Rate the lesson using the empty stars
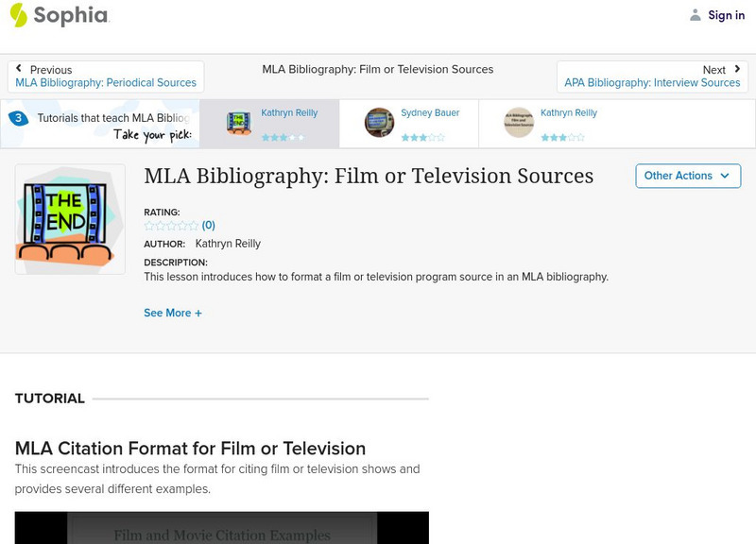This screenshot has height=544, width=756. [x=171, y=226]
